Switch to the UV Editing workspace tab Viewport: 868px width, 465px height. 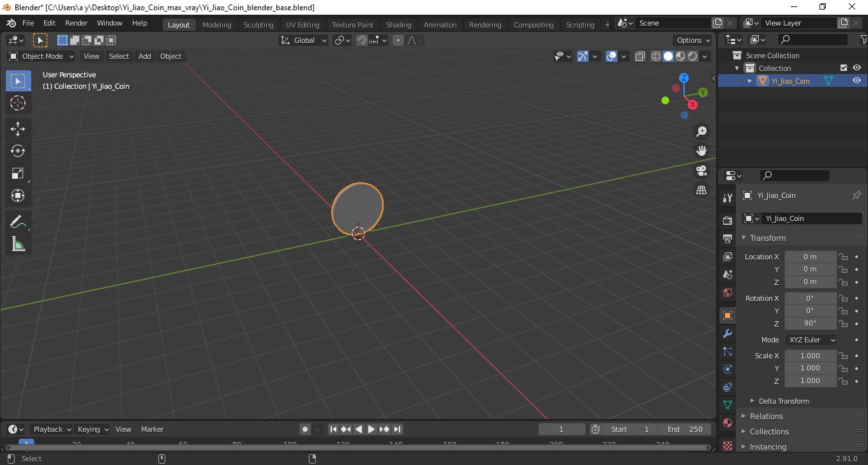303,25
